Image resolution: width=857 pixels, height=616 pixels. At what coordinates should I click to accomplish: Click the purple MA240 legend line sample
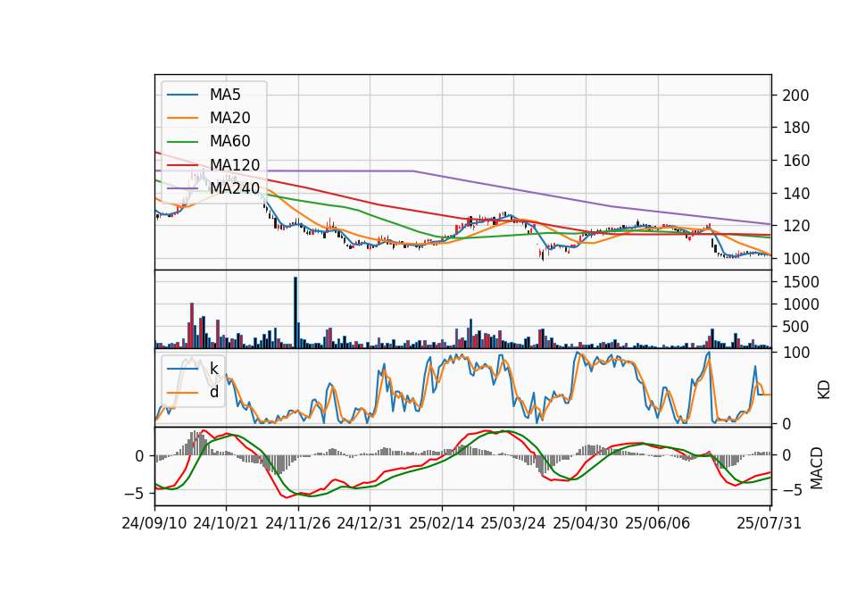click(x=182, y=189)
